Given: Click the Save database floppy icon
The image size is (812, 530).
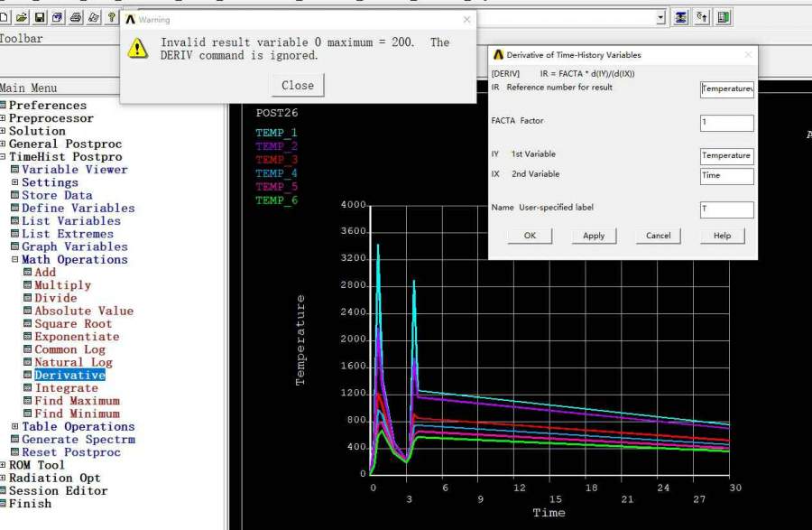Looking at the screenshot, I should click(40, 17).
